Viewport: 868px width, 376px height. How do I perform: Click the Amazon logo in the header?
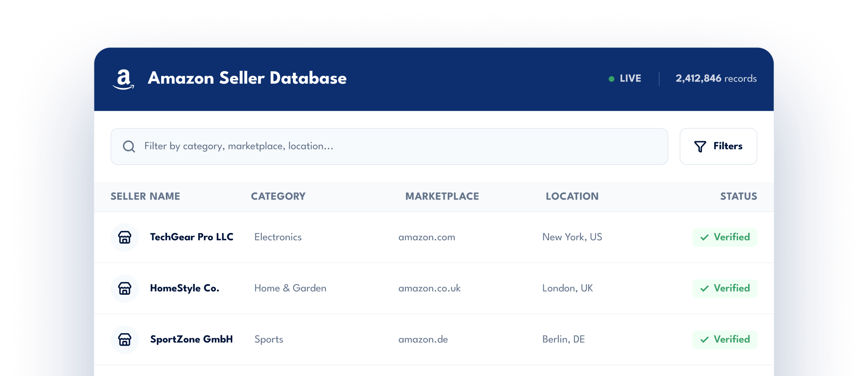pos(124,79)
